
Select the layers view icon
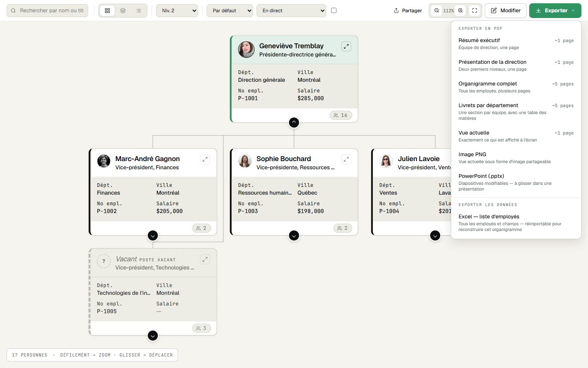[x=123, y=11]
